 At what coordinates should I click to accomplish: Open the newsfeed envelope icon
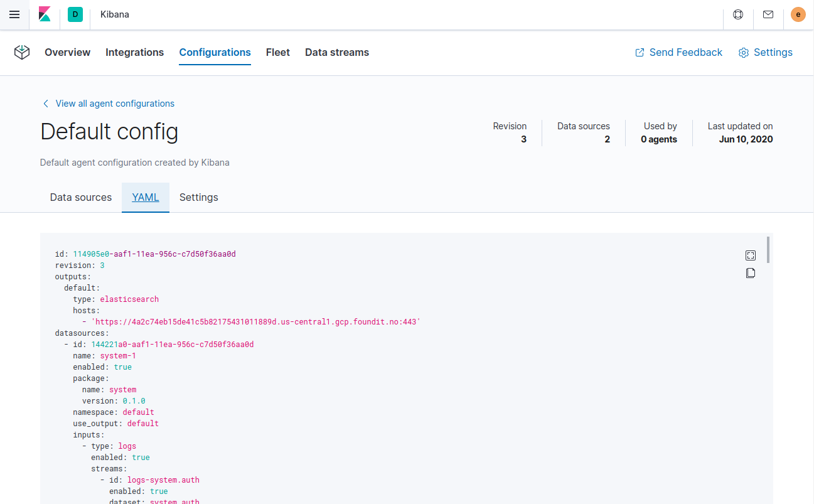tap(768, 14)
